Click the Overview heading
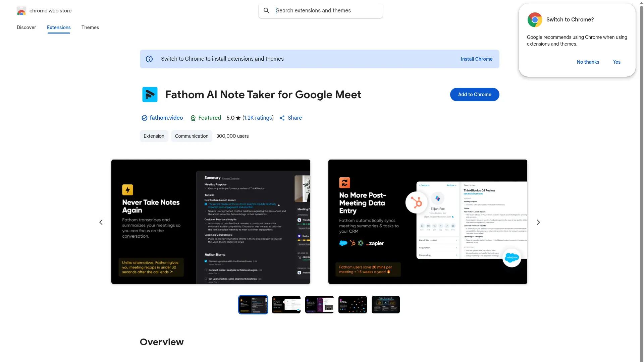The width and height of the screenshot is (644, 362). click(162, 342)
